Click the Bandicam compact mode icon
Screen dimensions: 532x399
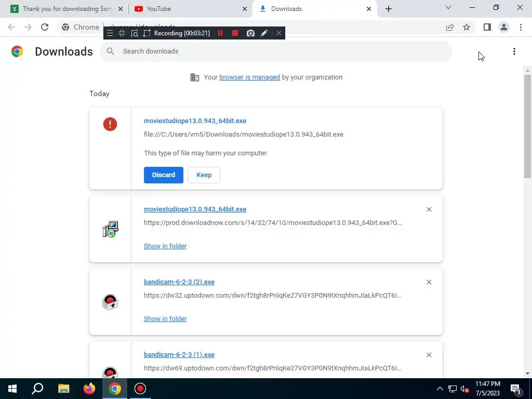(x=122, y=33)
